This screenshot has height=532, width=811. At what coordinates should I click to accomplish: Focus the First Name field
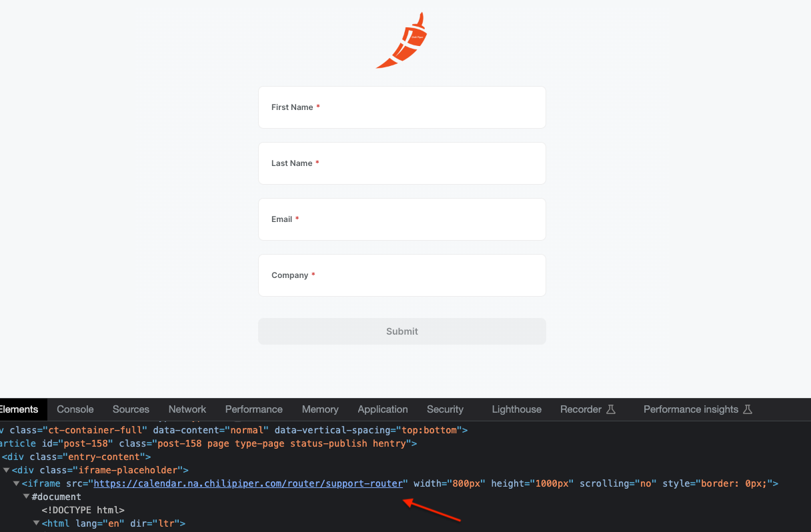tap(402, 107)
